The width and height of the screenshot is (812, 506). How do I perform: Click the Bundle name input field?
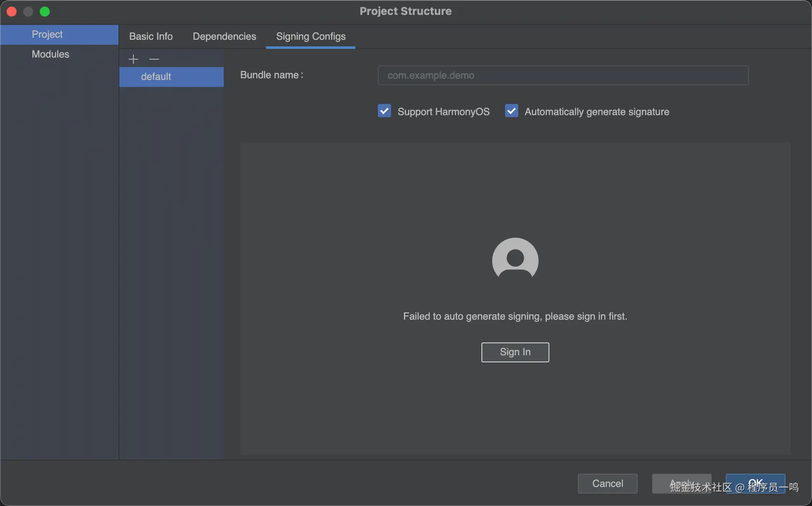pyautogui.click(x=563, y=75)
